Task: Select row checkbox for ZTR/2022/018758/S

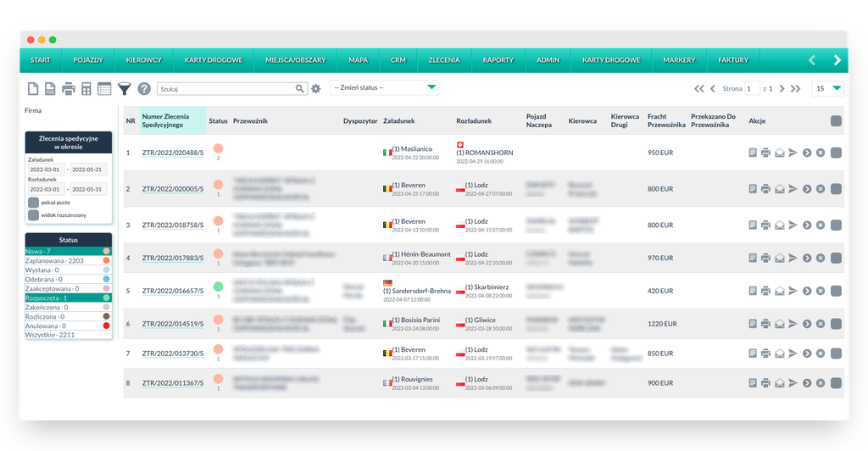Action: tap(836, 225)
